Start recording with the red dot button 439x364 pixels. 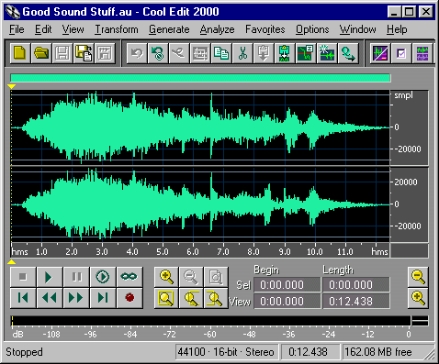pos(129,298)
